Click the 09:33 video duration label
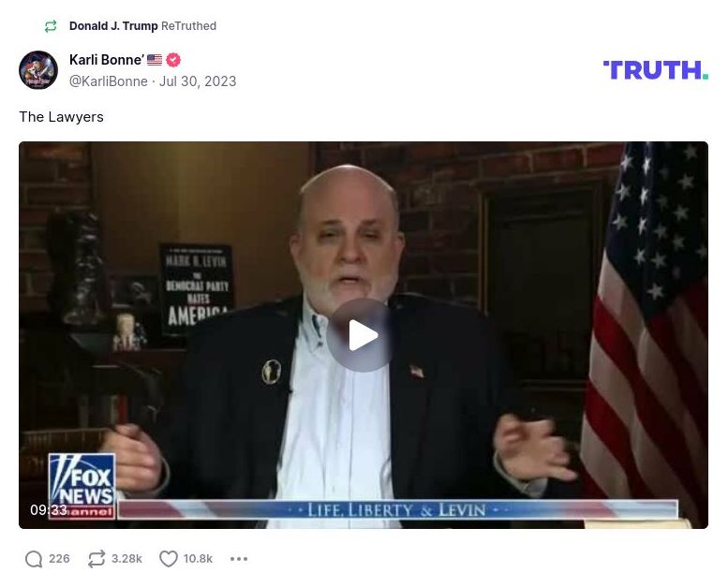728x587 pixels. pos(49,510)
